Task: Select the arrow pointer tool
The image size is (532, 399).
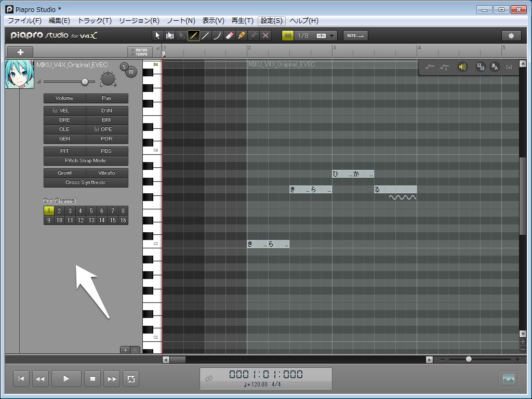Action: tap(157, 36)
